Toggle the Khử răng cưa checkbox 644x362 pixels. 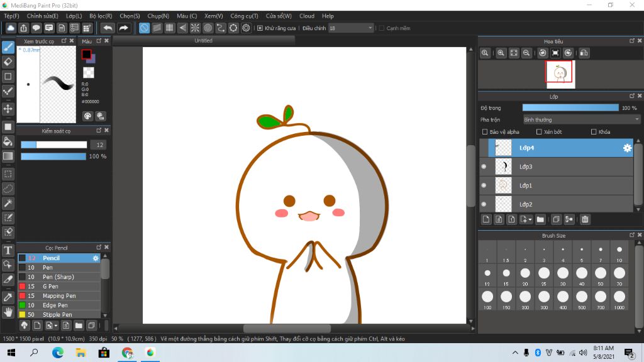pyautogui.click(x=260, y=28)
